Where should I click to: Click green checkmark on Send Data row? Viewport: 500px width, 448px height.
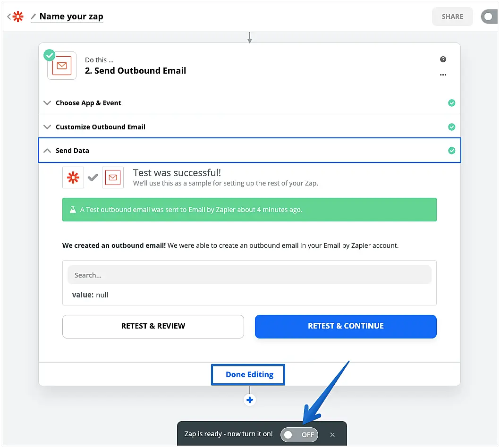click(x=451, y=151)
